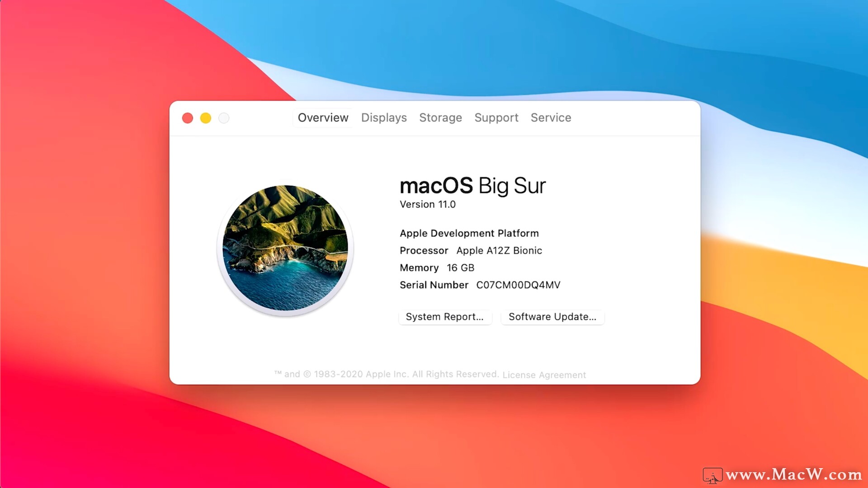Image resolution: width=868 pixels, height=488 pixels.
Task: Click the License Agreement link
Action: coord(544,375)
